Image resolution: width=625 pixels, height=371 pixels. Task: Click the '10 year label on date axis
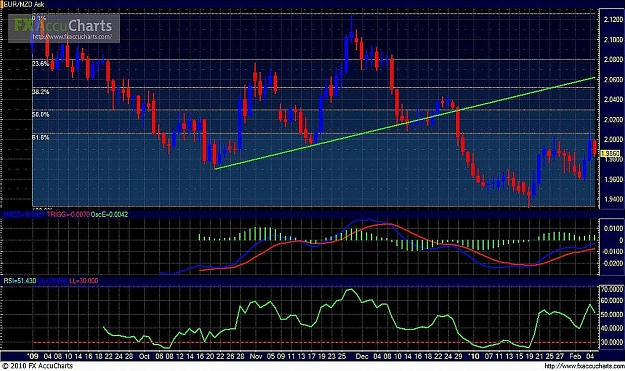coord(474,356)
